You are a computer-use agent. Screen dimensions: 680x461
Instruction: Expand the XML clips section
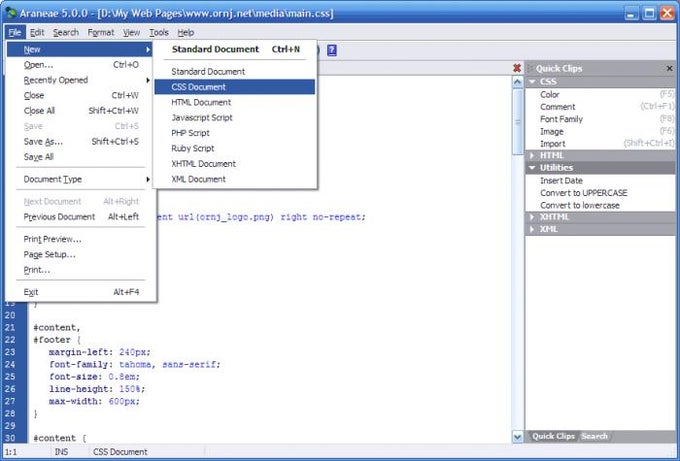click(532, 229)
